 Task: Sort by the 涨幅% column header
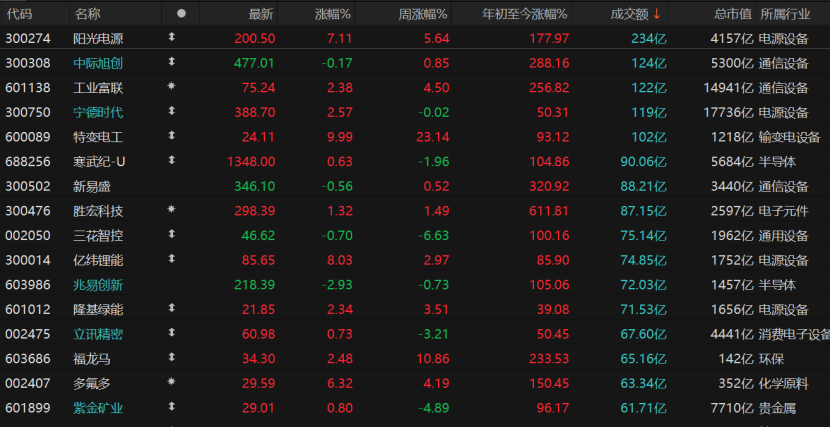pyautogui.click(x=332, y=14)
